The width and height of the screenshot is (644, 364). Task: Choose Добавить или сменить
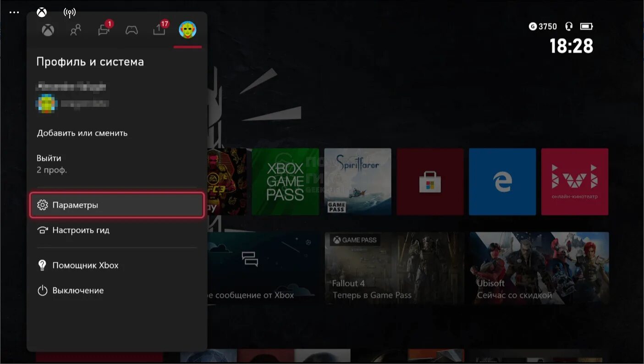(x=82, y=133)
